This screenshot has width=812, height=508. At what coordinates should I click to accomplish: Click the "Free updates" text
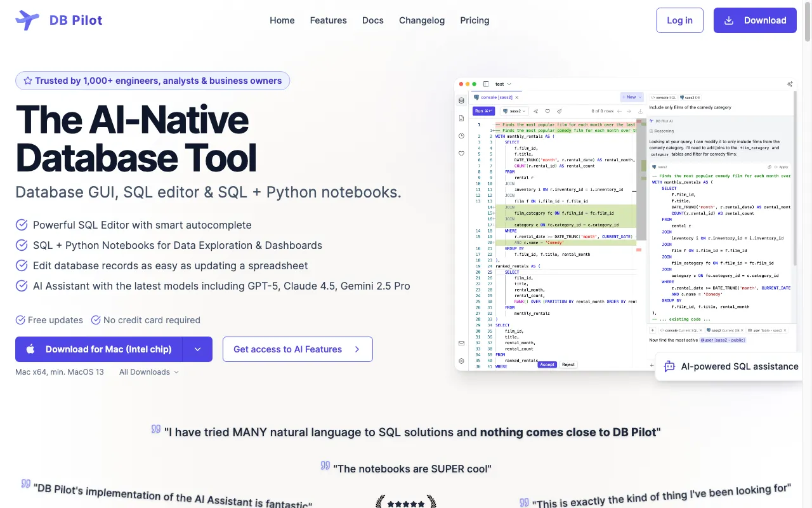55,320
